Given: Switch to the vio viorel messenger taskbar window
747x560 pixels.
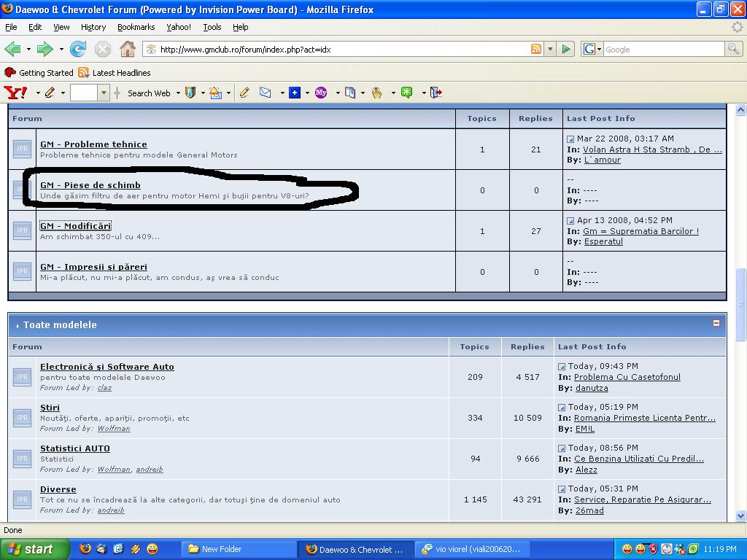Looking at the screenshot, I should coord(472,549).
